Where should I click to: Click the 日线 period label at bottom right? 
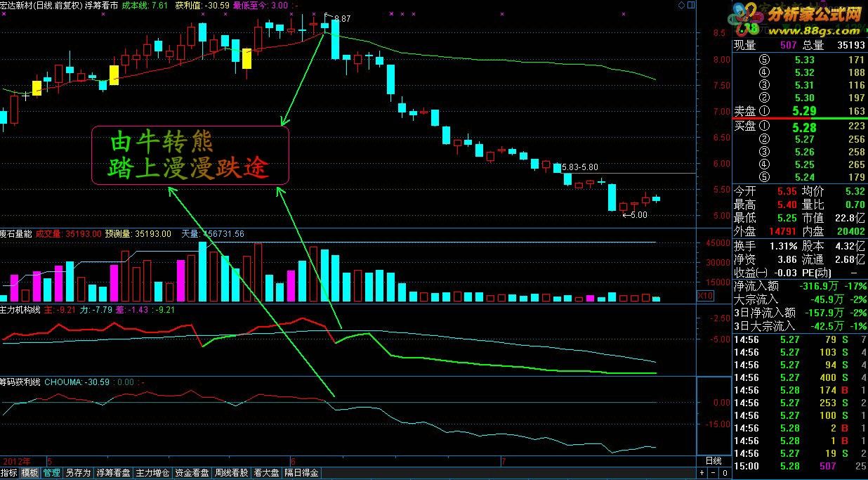[x=713, y=461]
